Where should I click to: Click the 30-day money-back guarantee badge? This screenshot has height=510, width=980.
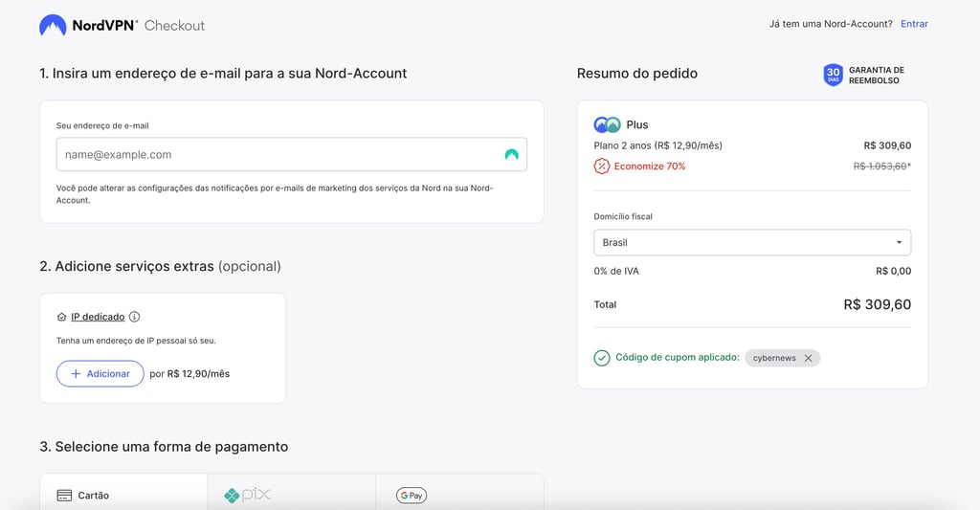point(833,75)
